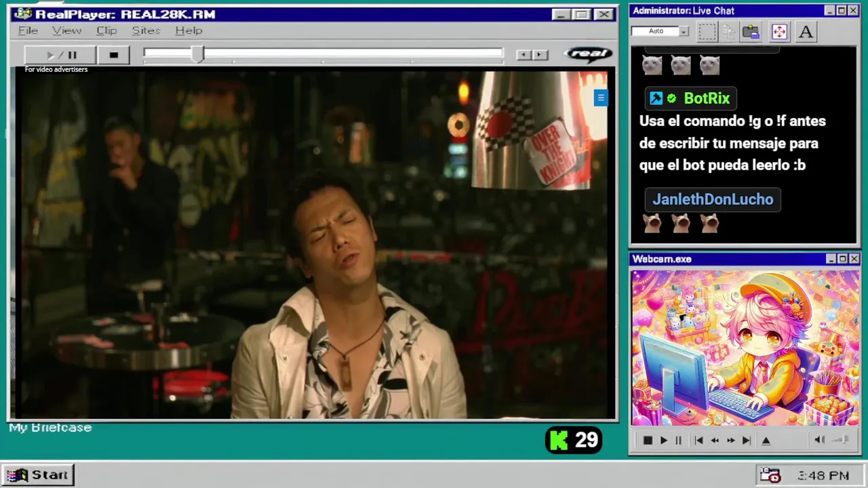Click the scheduler tray icon on the taskbar

(x=770, y=475)
